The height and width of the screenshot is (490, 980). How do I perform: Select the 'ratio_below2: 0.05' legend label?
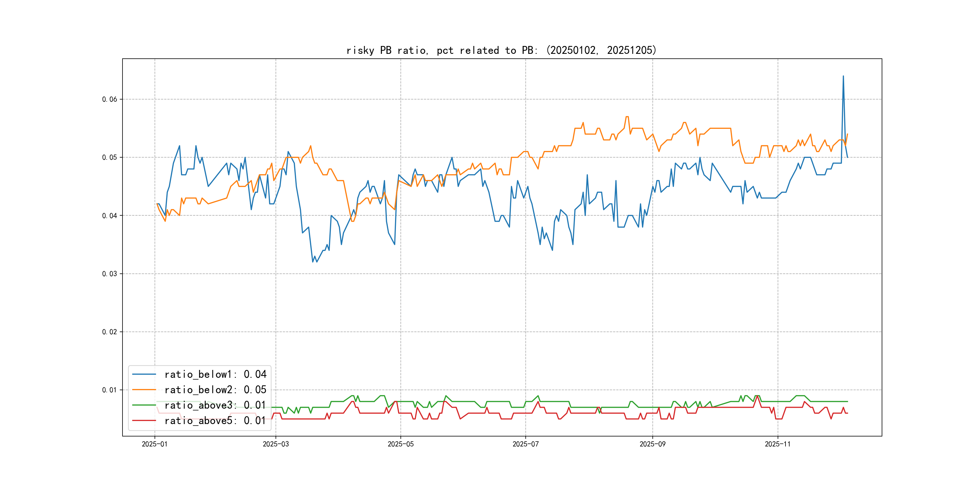[x=215, y=390]
